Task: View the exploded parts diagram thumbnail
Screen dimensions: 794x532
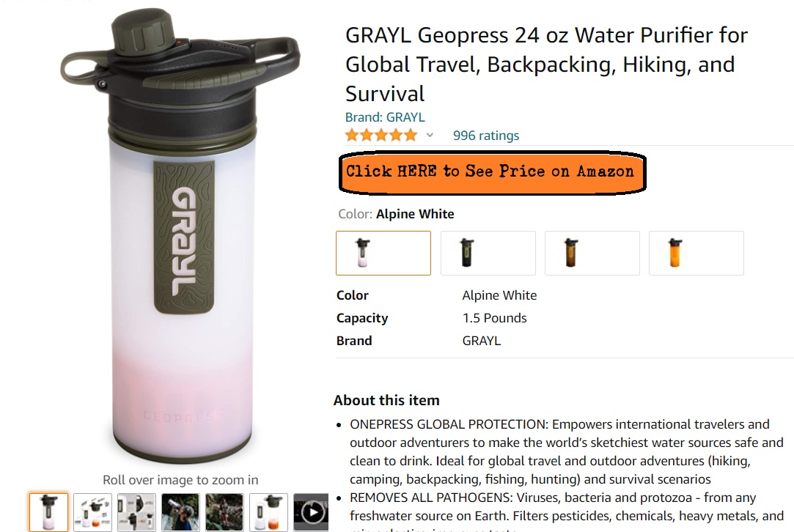Action: tap(93, 512)
